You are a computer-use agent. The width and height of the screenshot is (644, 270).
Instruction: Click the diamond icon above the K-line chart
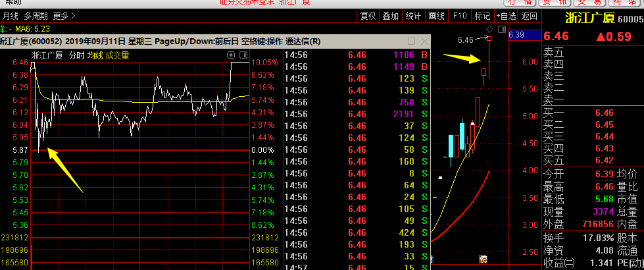pos(489,29)
